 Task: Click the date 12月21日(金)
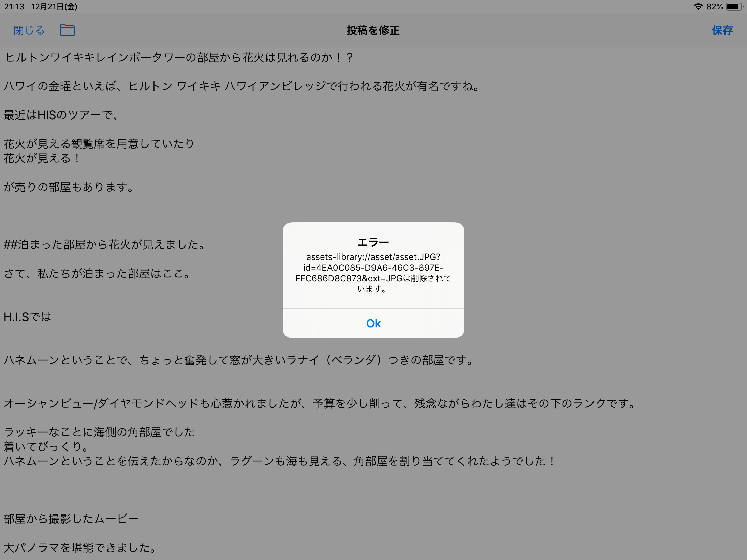[54, 6]
